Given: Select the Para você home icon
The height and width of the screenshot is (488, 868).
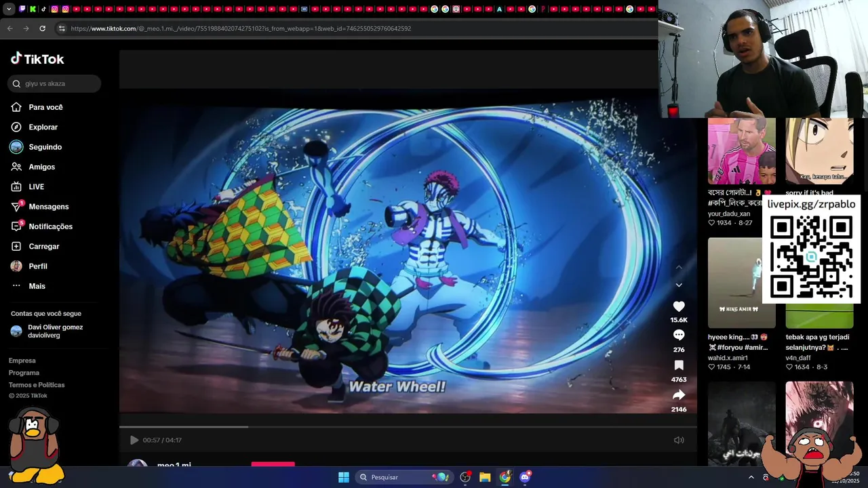Looking at the screenshot, I should point(16,107).
